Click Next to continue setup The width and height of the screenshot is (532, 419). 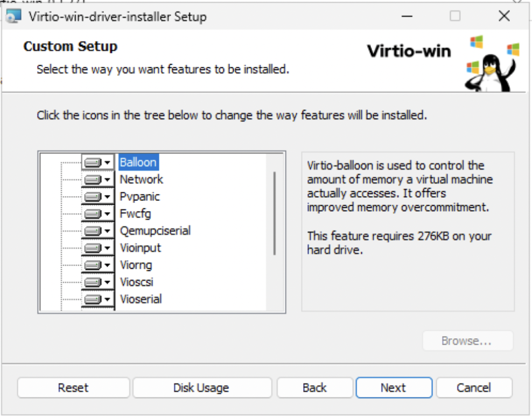tap(394, 387)
